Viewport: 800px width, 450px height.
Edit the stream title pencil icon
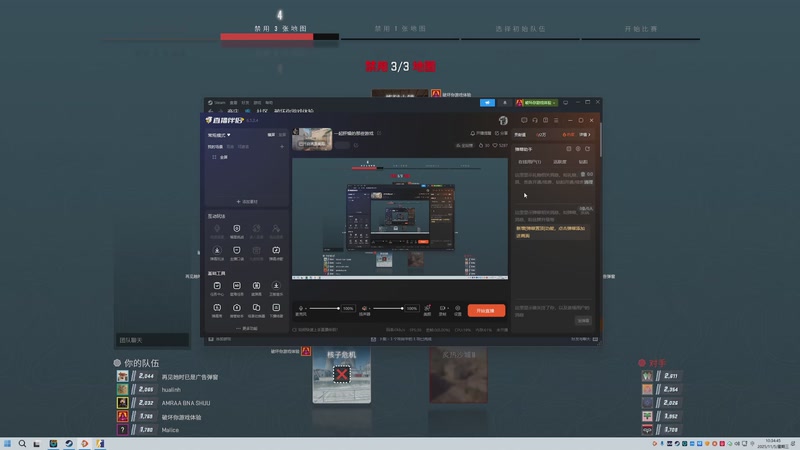(x=379, y=134)
